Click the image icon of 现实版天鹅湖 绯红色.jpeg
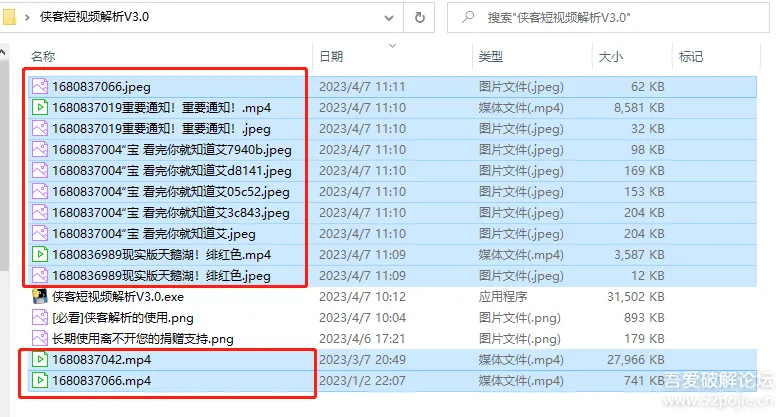Viewport: 783px width, 417px height. 40,275
